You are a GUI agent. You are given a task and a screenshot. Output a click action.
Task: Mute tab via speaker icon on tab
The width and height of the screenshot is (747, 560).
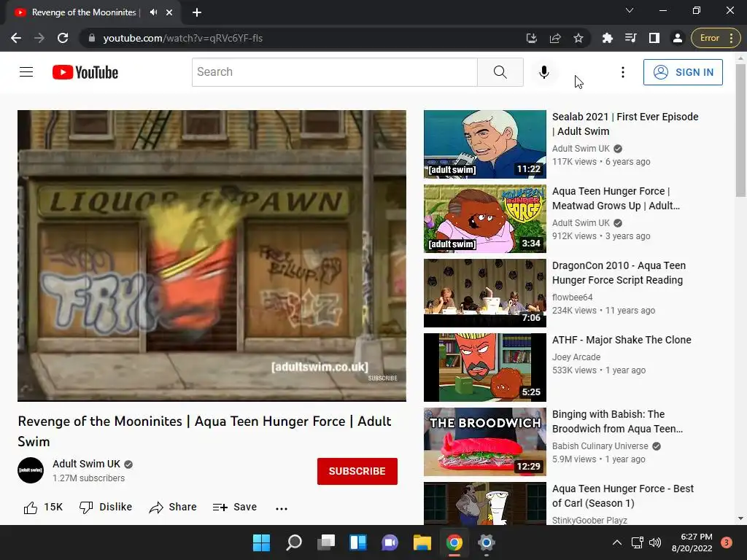point(153,12)
